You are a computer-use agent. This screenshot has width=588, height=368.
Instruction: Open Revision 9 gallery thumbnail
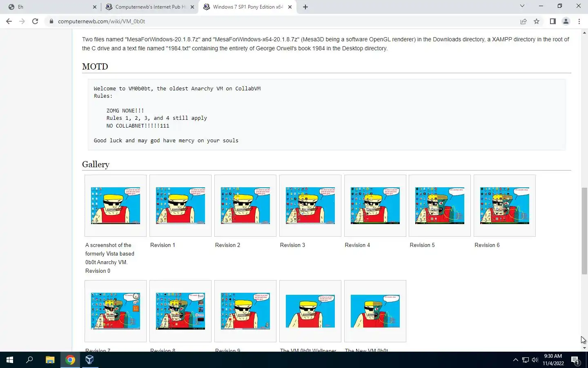(x=245, y=311)
